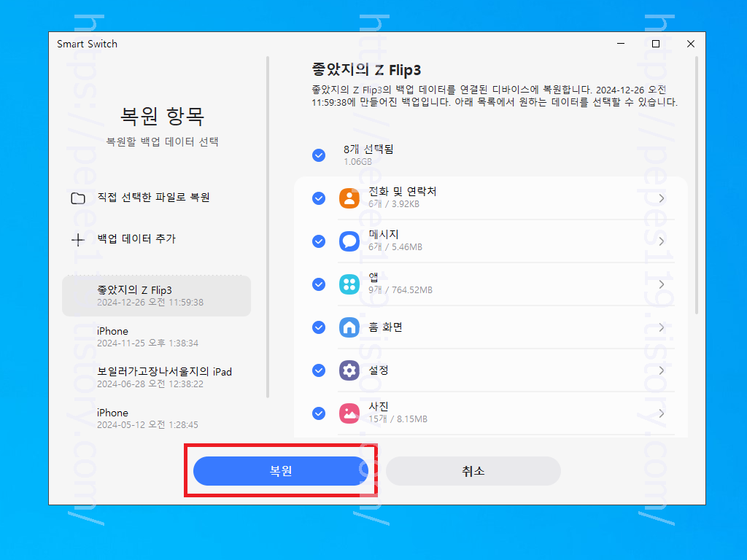Expand the 사진 row chevron

tap(661, 413)
